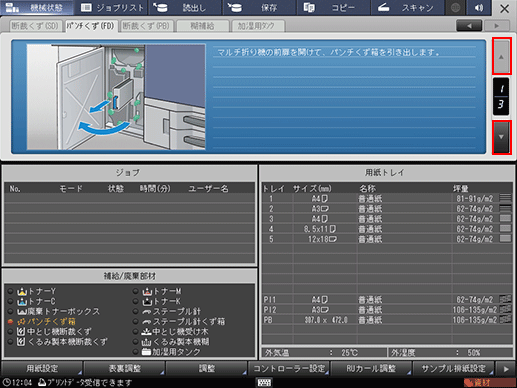Switch to the 加湿用タンク tab
The height and width of the screenshot is (388, 517).
point(256,26)
